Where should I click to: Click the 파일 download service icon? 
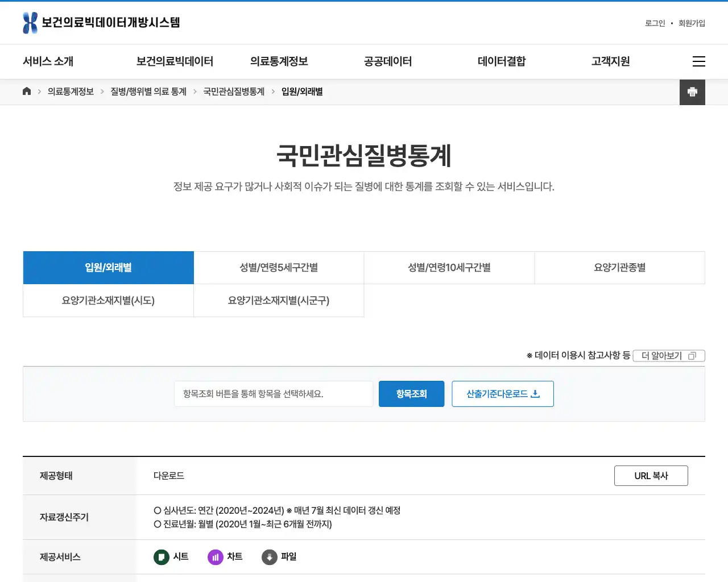(x=270, y=557)
